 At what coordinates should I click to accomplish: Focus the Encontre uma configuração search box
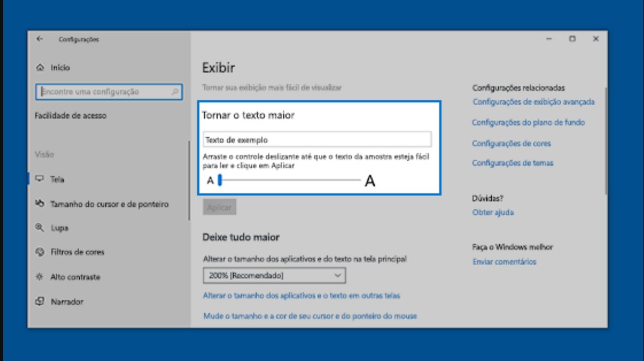pos(109,92)
